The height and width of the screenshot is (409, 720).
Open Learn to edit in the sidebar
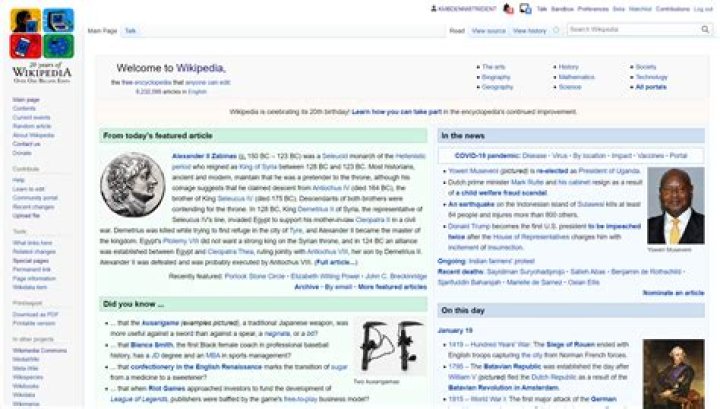click(28, 189)
